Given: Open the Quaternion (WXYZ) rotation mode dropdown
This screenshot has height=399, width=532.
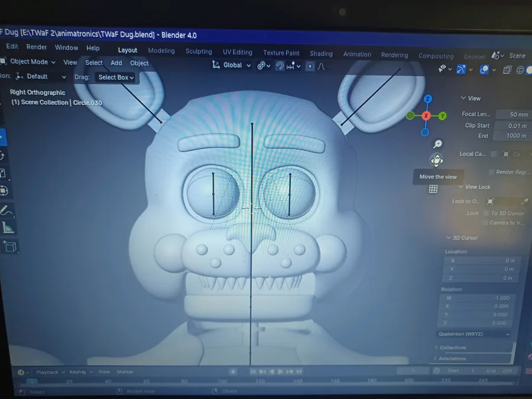Looking at the screenshot, I should (473, 334).
